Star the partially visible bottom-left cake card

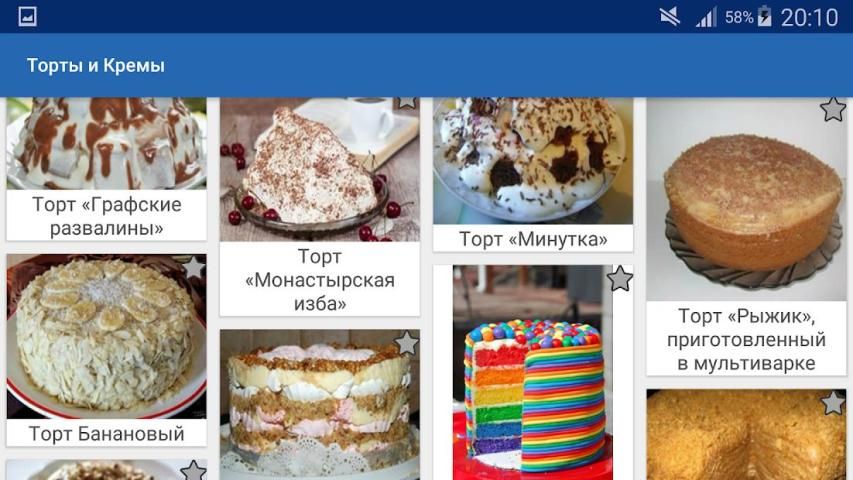point(193,470)
